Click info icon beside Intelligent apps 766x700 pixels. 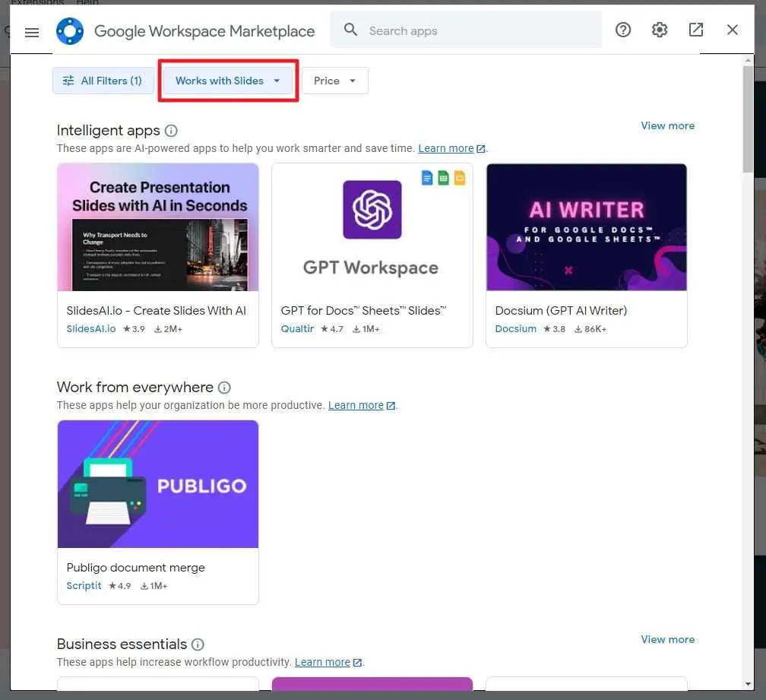(x=171, y=131)
